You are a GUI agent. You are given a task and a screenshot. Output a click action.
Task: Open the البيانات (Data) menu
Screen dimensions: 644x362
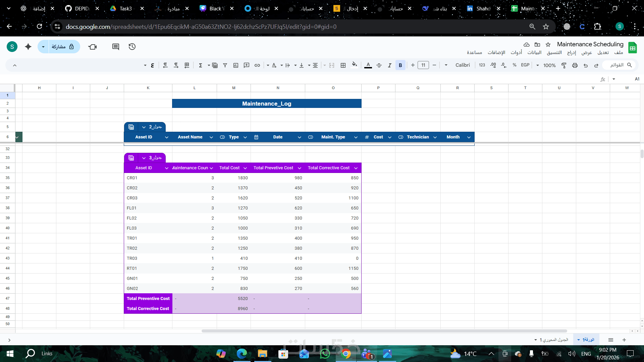[534, 53]
